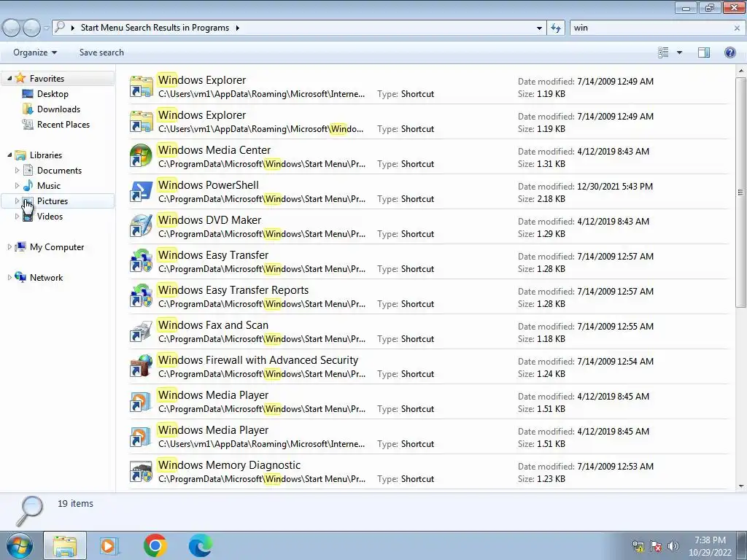Click the scrollbar up arrow
This screenshot has height=560, width=747.
click(x=740, y=71)
